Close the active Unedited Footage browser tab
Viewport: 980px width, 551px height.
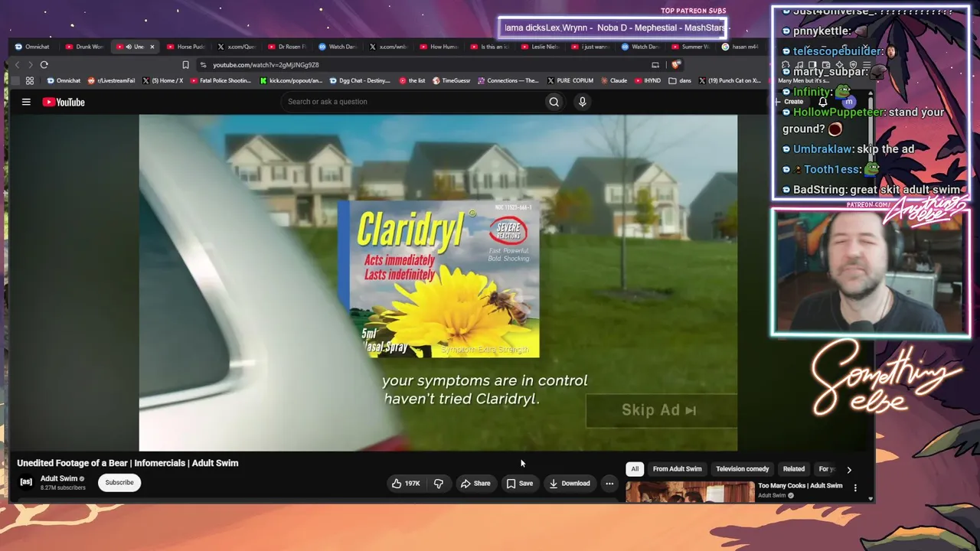152,47
